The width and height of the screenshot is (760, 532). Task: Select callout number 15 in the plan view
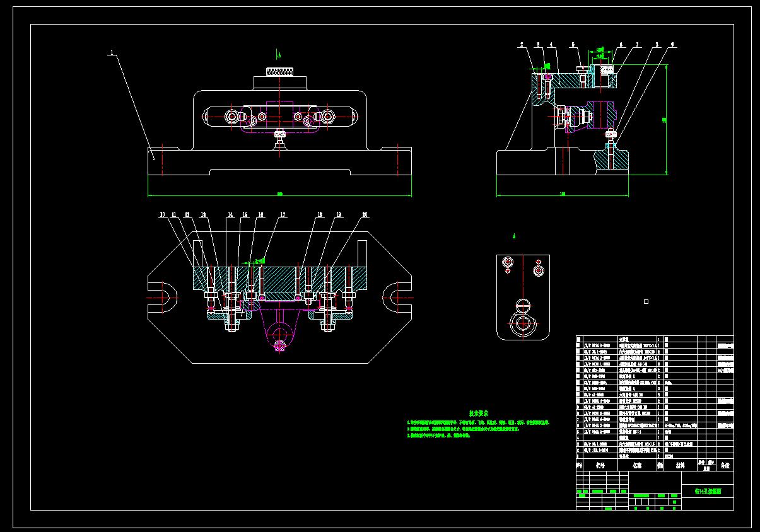coord(245,215)
